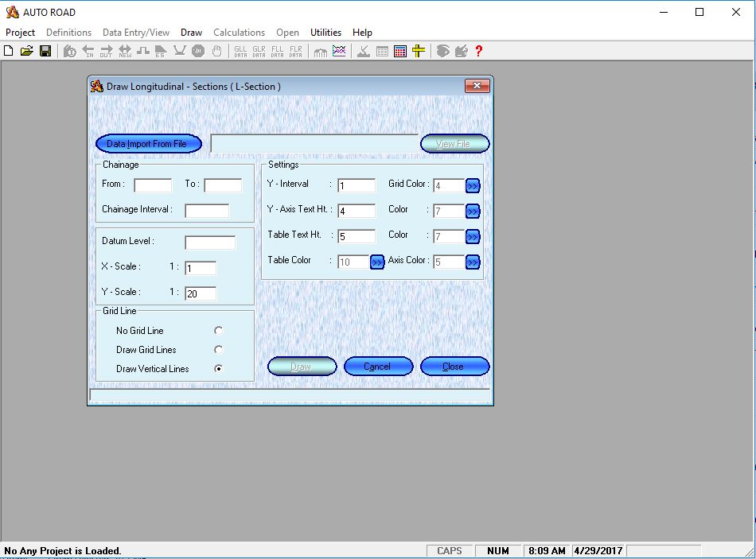Screen dimensions: 756x559
Task: Click the GLL DATA toolbar icon
Action: (240, 51)
